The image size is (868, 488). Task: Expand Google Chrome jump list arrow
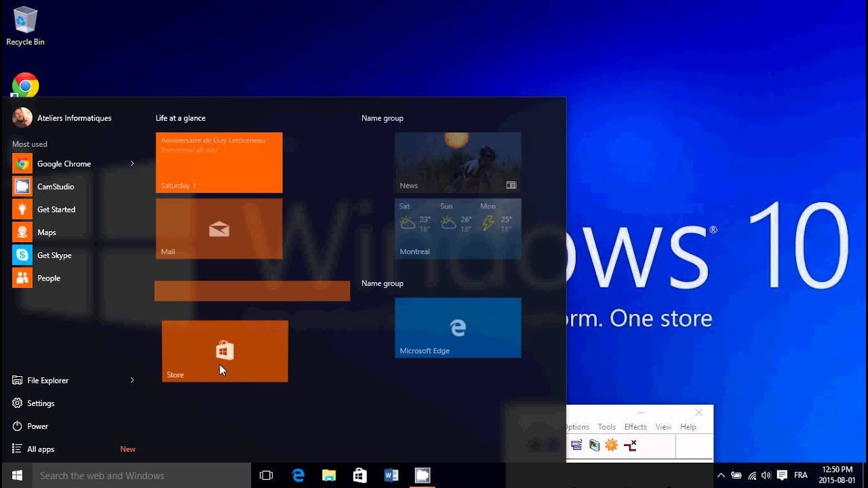pyautogui.click(x=132, y=163)
